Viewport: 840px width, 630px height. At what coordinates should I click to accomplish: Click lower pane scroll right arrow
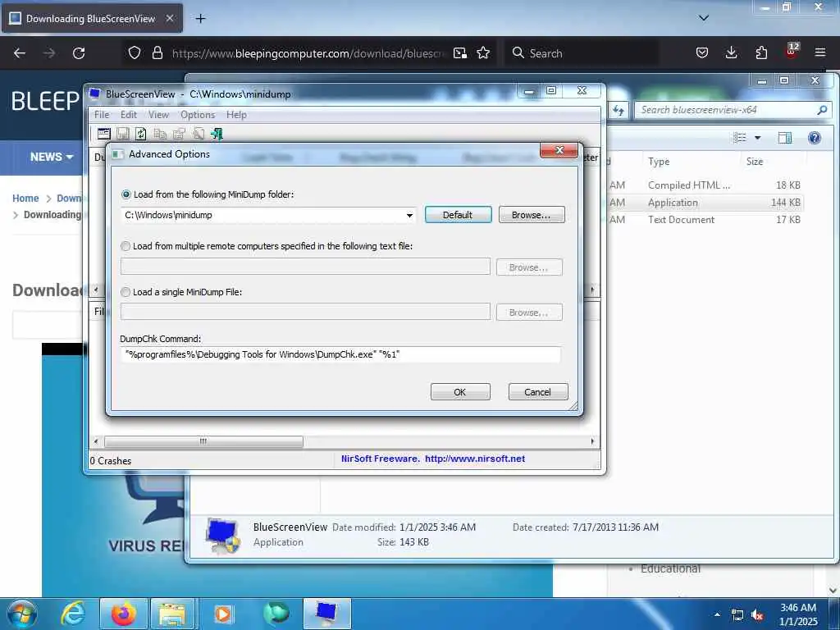pos(592,441)
